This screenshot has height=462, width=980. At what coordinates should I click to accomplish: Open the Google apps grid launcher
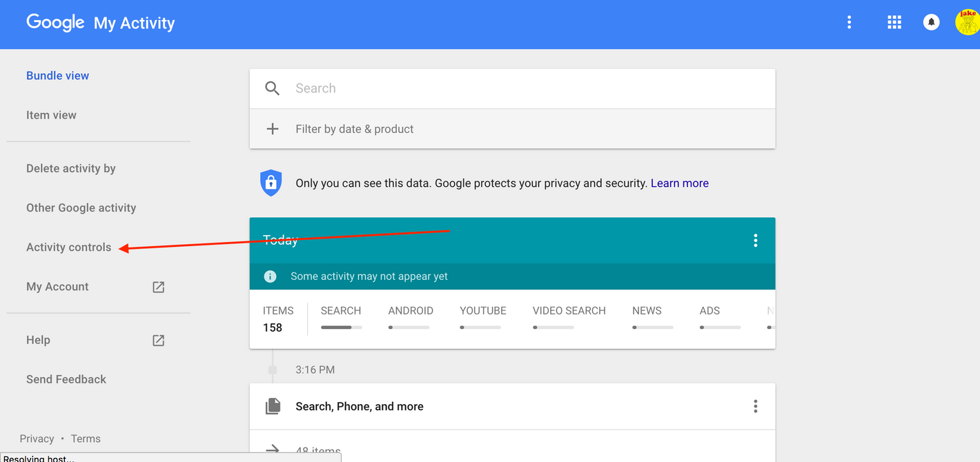[894, 23]
